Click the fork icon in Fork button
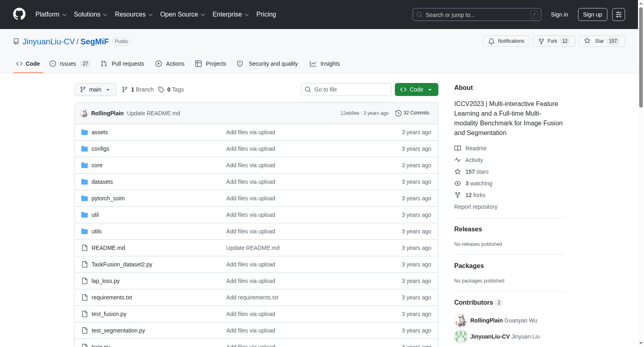 [541, 41]
